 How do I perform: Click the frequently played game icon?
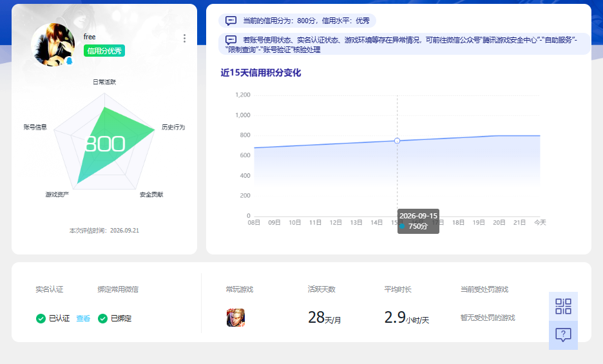coord(236,318)
